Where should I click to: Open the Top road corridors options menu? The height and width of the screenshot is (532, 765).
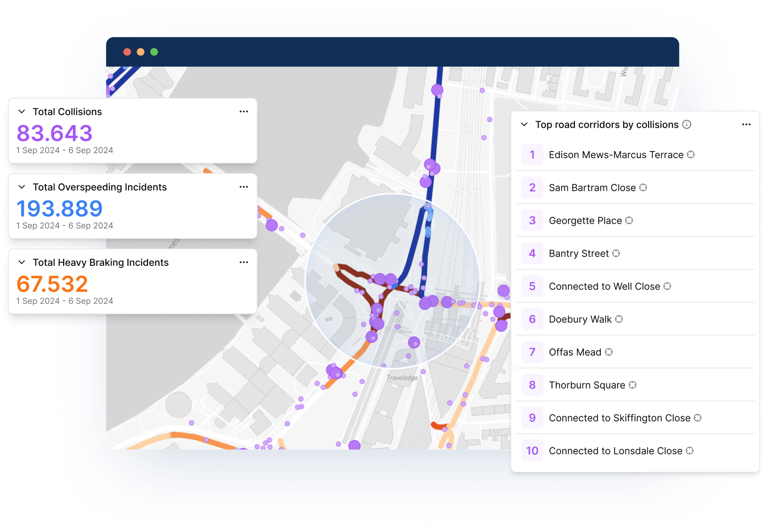pos(746,125)
